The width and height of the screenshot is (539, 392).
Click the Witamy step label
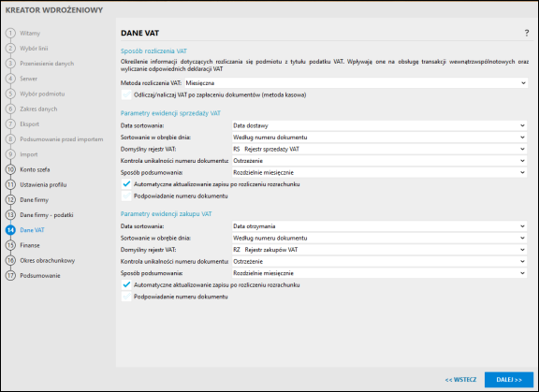(x=30, y=33)
